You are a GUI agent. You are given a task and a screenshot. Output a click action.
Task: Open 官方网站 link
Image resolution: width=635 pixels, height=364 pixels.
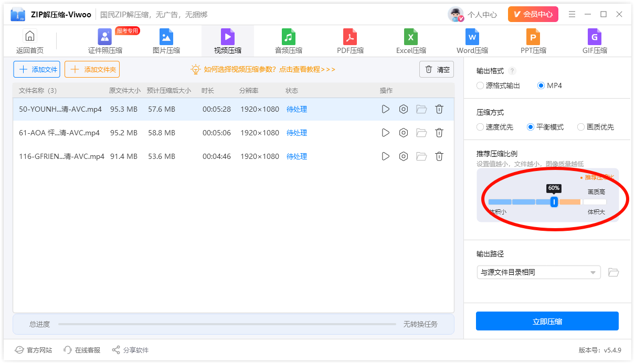(34, 350)
